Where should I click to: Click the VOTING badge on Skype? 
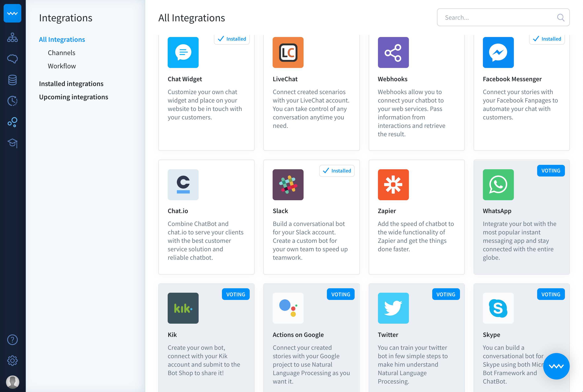click(x=551, y=294)
